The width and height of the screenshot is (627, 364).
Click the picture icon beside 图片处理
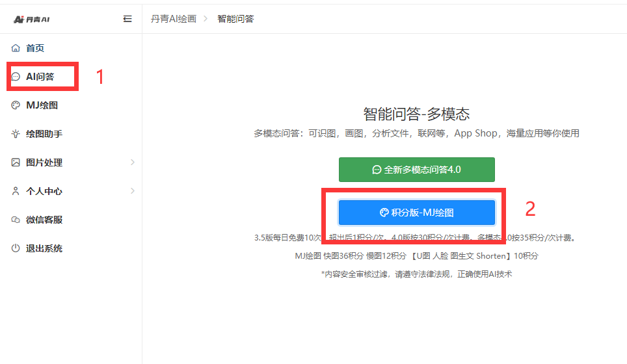tap(16, 162)
